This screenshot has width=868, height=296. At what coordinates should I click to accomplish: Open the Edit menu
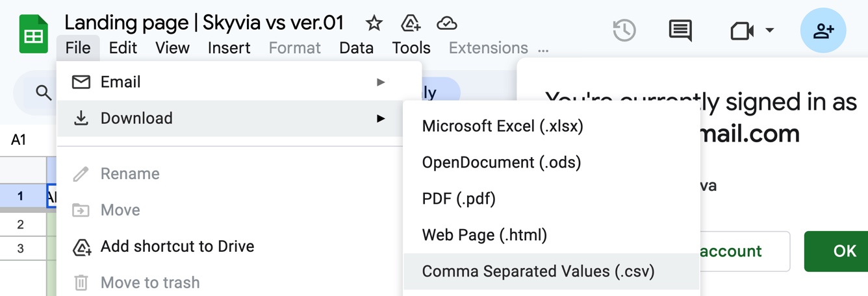(x=123, y=48)
